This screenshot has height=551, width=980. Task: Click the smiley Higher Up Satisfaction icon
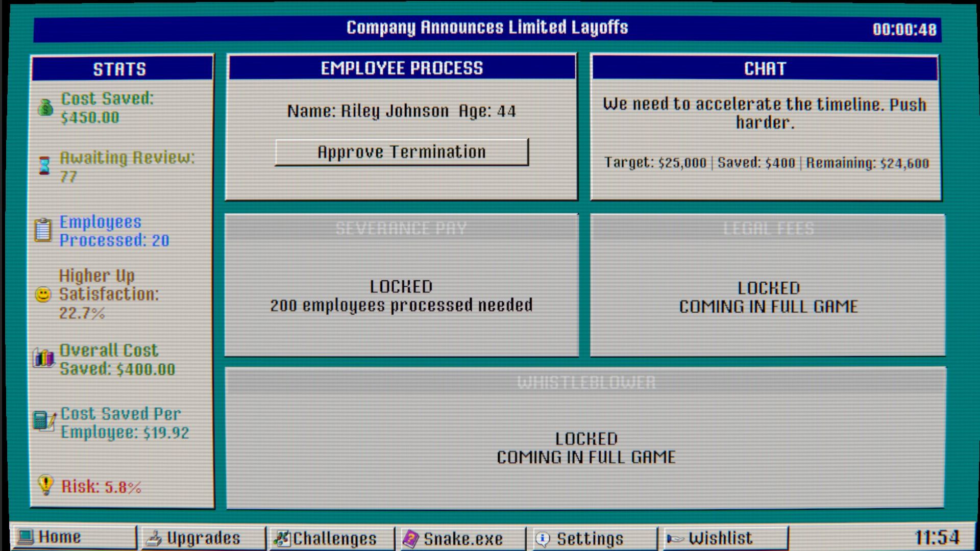(43, 294)
